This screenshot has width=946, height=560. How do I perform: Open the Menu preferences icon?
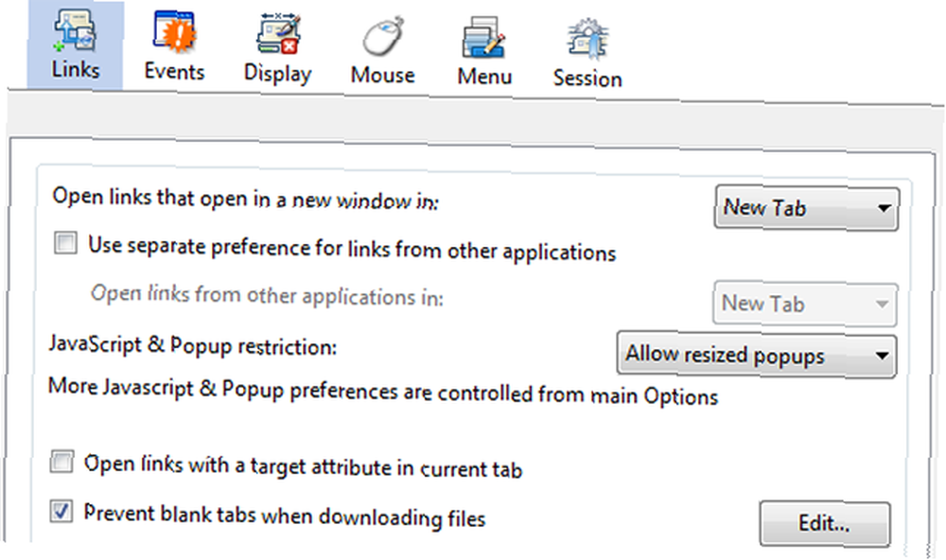pos(483,38)
